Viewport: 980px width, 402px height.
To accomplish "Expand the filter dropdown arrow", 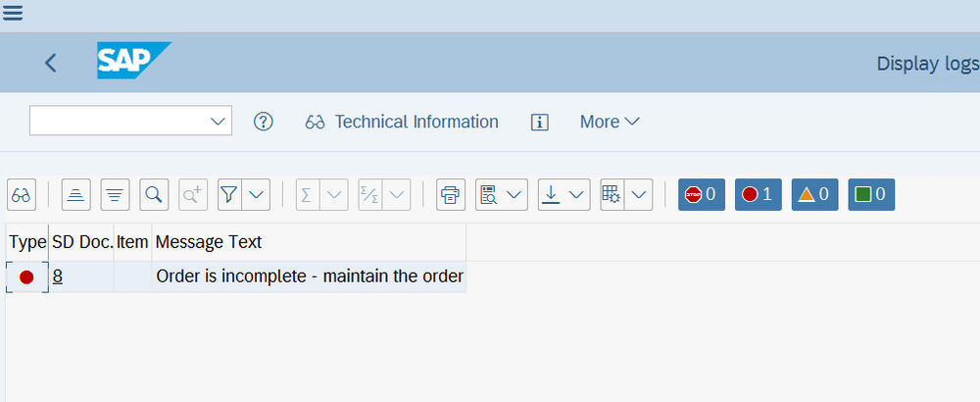I will point(258,194).
